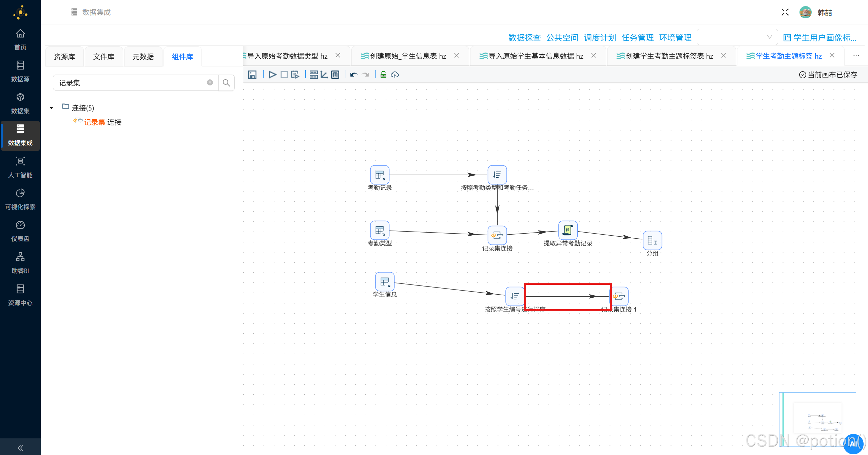Switch to the 组件库 tab

182,57
